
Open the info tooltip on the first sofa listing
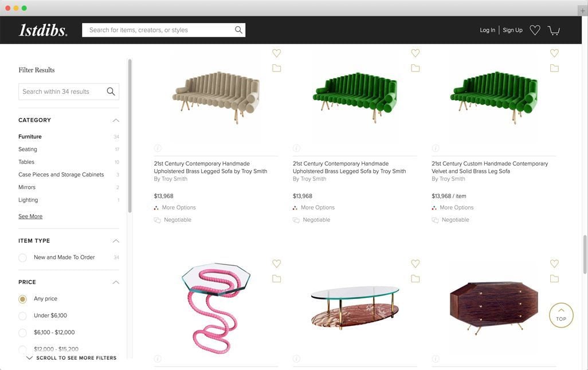tap(158, 147)
